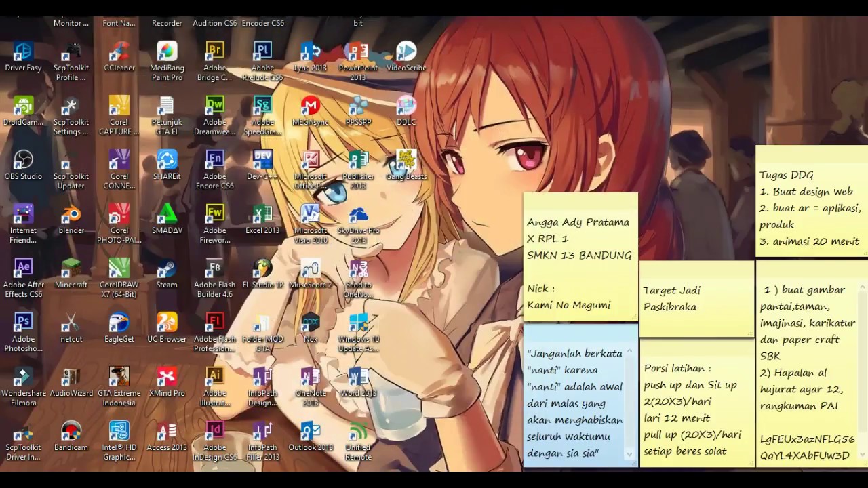
Task: Open Adobe Prelude CS6 shortcut
Action: coord(262,62)
